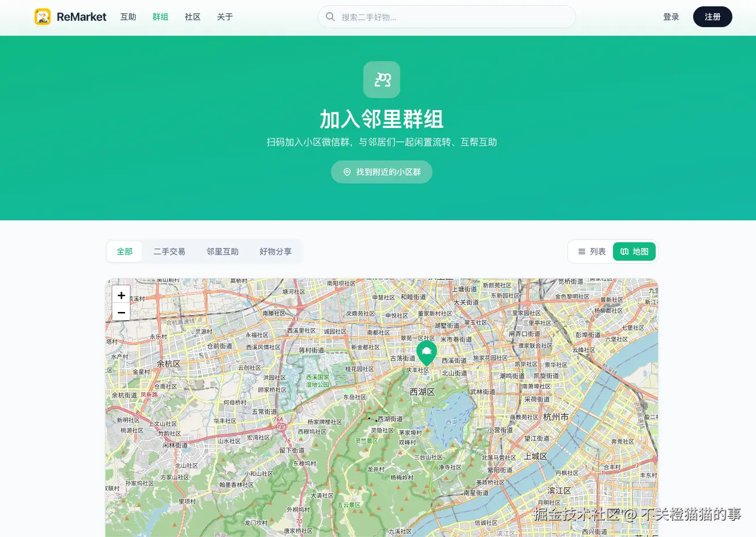Click the search magnifier icon
Screen dimensions: 756x537
(x=330, y=17)
